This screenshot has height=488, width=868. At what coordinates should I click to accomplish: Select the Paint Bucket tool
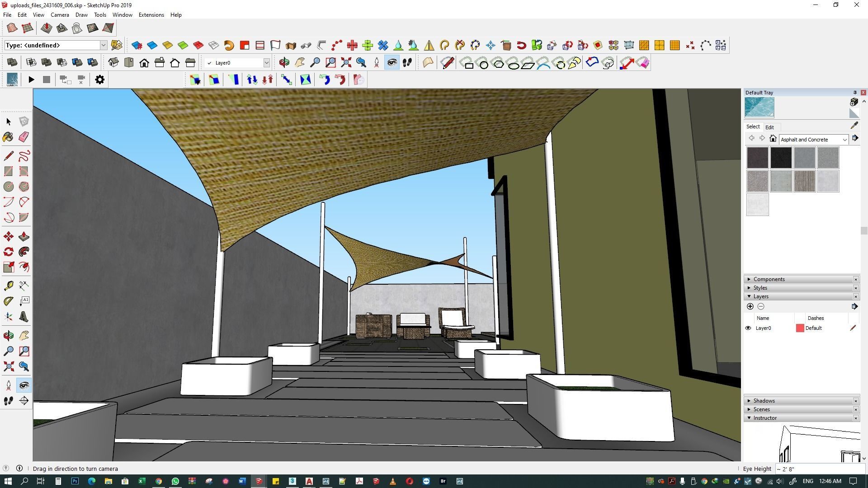[x=8, y=137]
